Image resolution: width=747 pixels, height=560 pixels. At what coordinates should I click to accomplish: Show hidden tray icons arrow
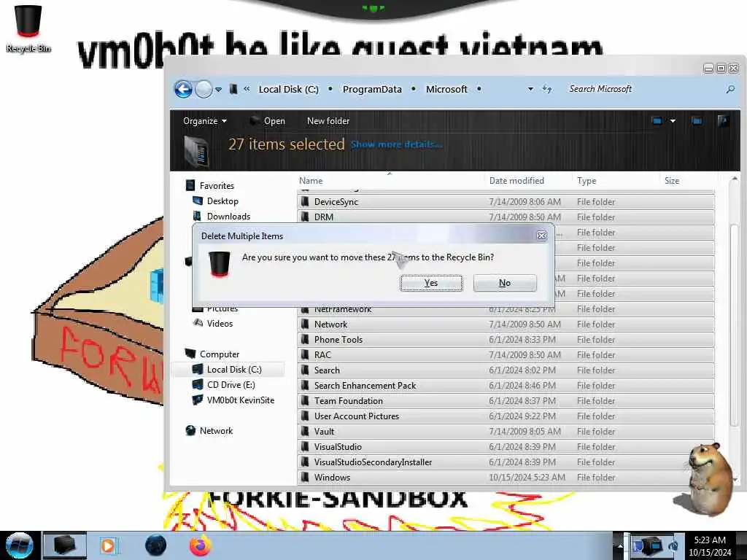click(620, 546)
